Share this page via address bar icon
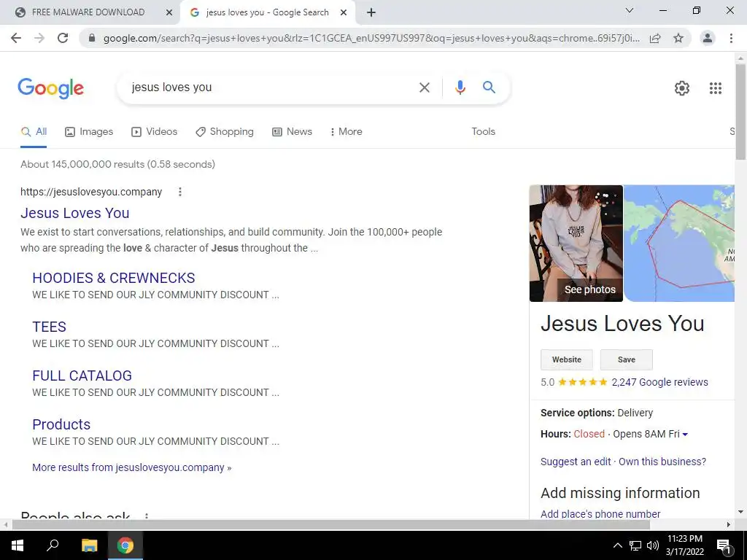 (x=655, y=38)
